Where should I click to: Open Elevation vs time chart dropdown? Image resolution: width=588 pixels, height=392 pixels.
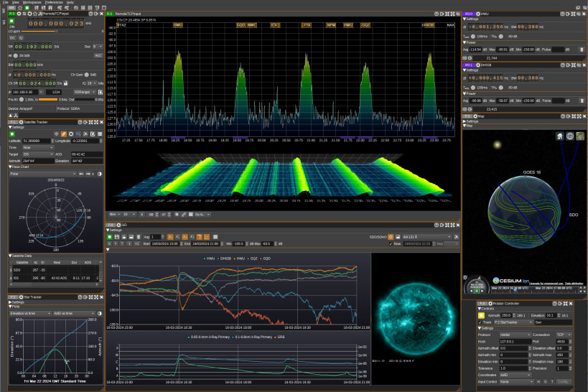pos(30,313)
